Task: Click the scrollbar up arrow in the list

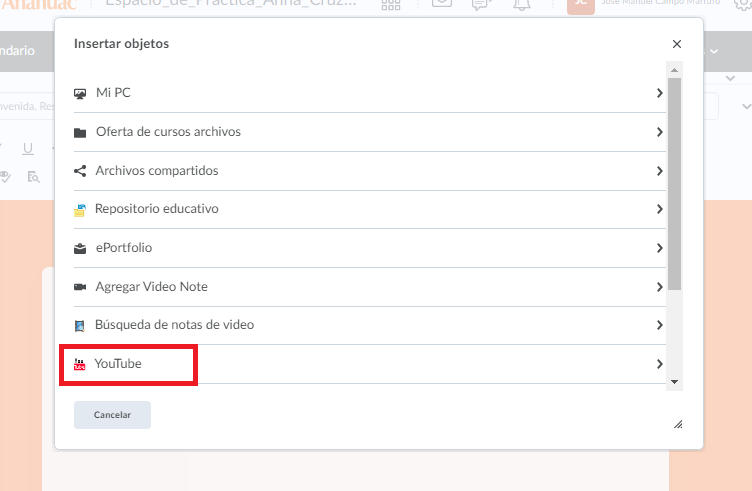Action: 675,69
